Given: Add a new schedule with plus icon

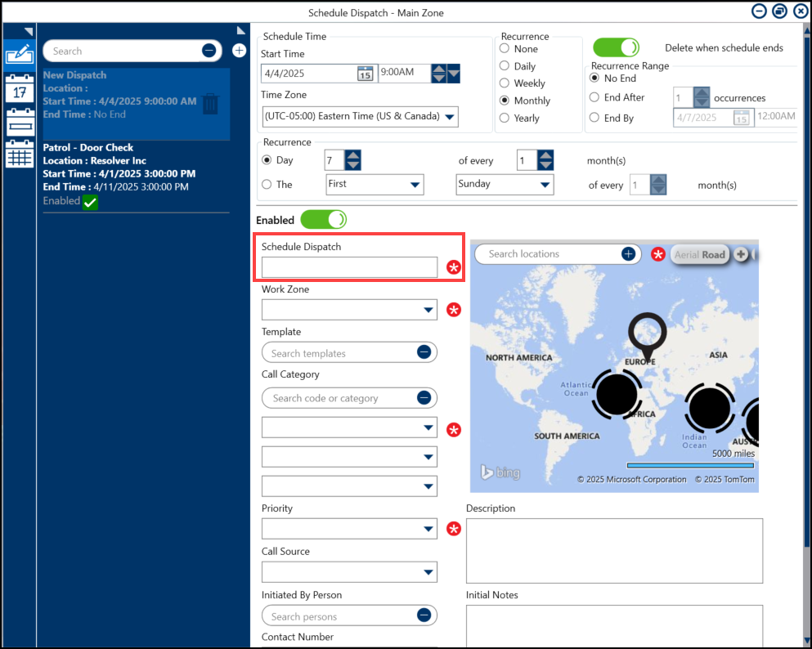Looking at the screenshot, I should (x=239, y=51).
